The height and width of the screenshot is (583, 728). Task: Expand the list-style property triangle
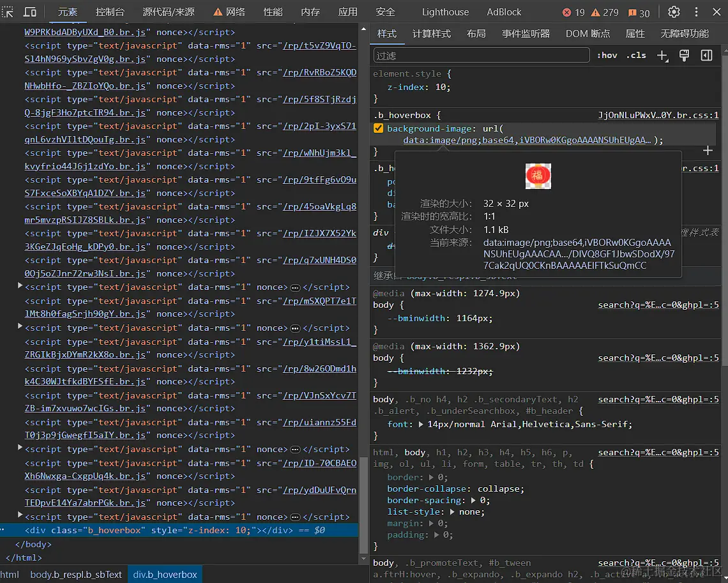[452, 512]
